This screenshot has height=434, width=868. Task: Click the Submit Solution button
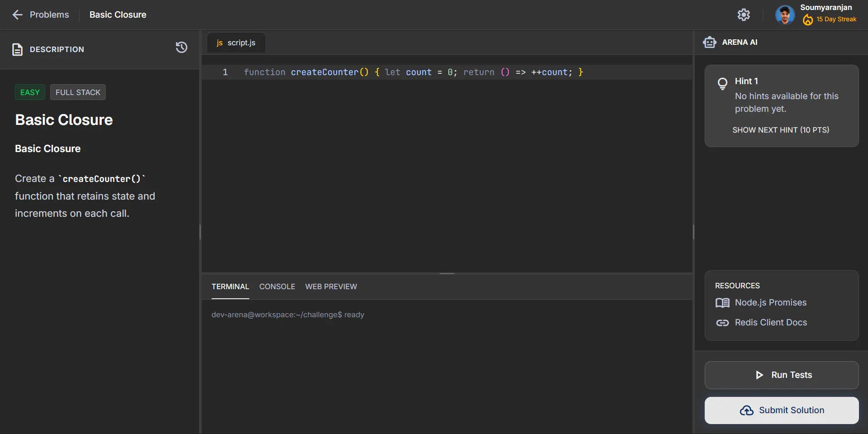(782, 410)
